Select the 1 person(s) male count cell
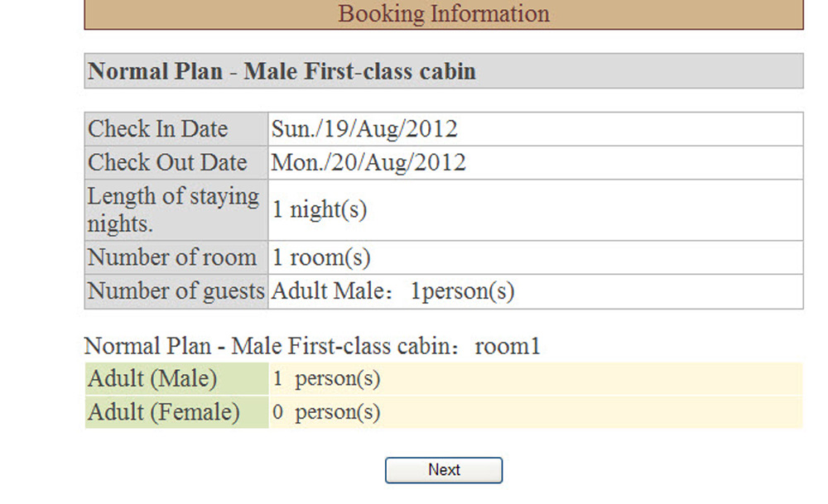This screenshot has width=828, height=504. (536, 378)
